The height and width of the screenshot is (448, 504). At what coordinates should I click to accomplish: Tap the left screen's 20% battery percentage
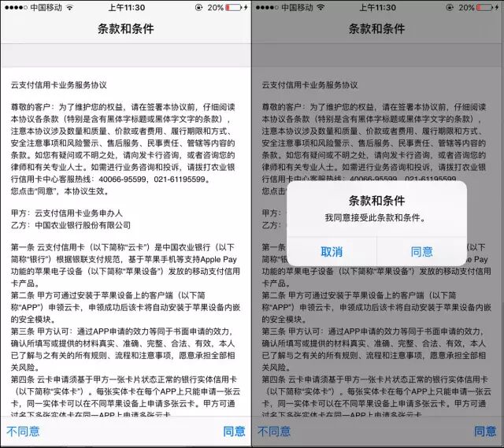(215, 7)
